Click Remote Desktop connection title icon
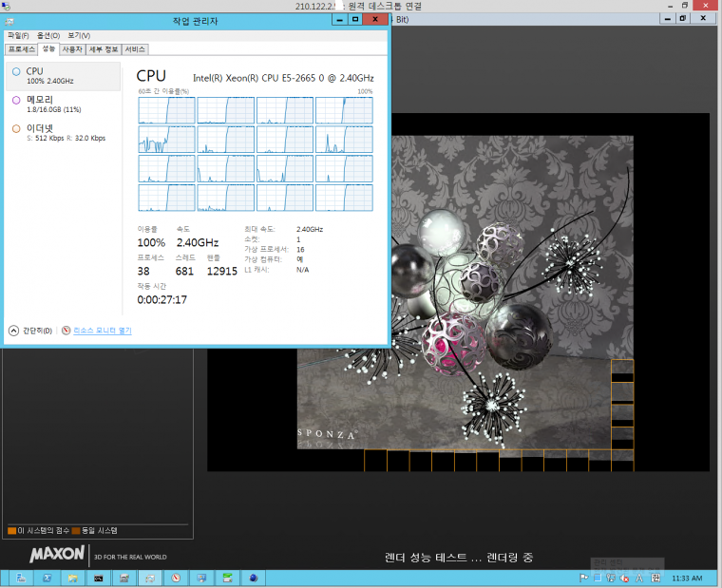Image resolution: width=722 pixels, height=588 pixels. point(6,6)
